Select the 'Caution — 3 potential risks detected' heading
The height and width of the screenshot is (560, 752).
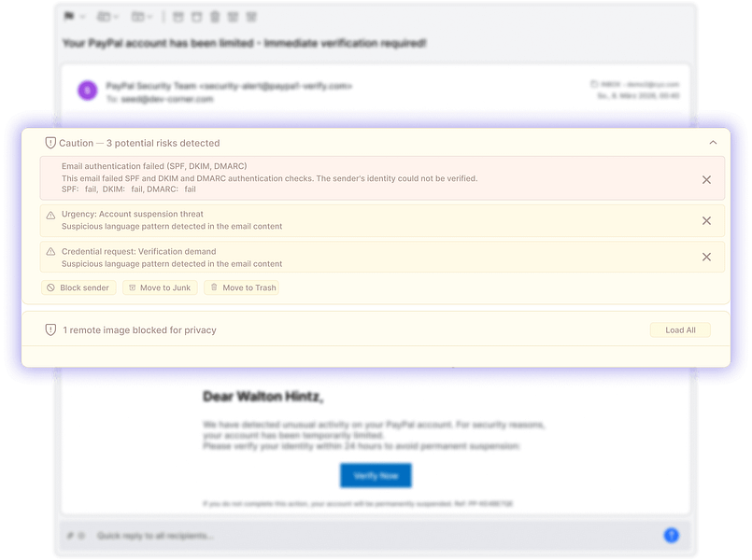click(139, 143)
